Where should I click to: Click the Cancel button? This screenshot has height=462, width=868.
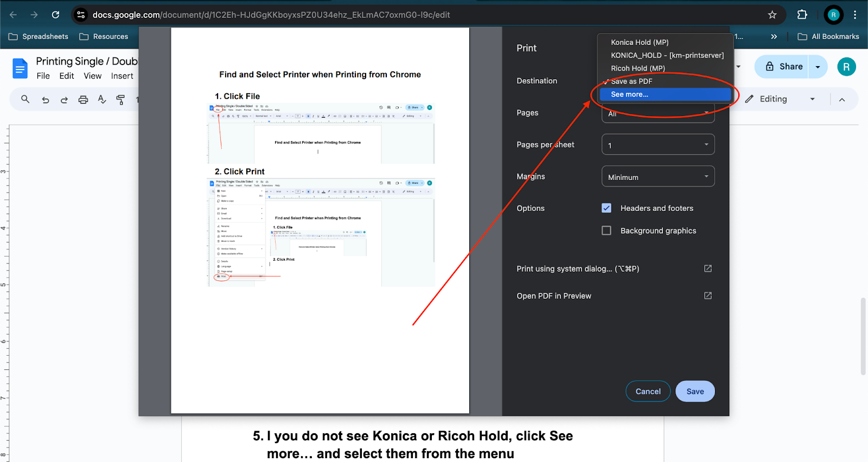tap(648, 392)
